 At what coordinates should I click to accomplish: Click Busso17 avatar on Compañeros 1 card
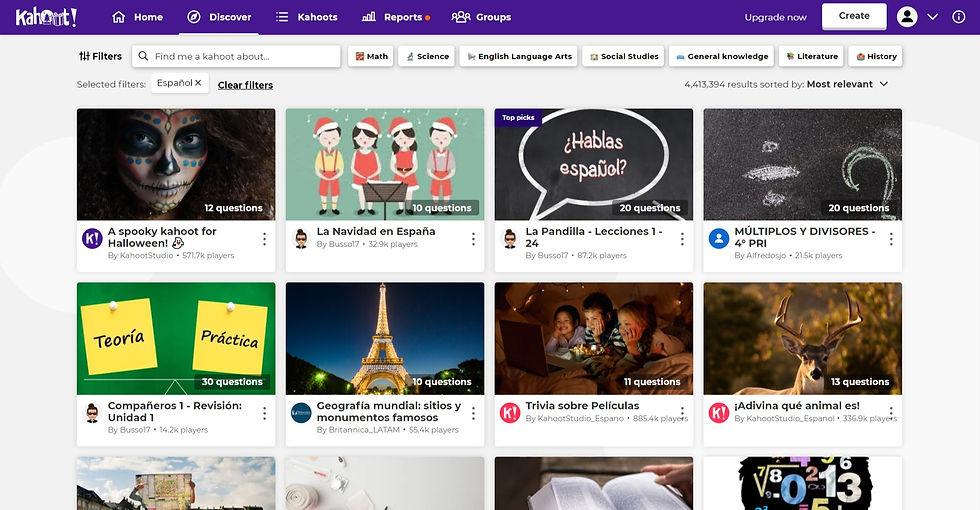tap(92, 413)
